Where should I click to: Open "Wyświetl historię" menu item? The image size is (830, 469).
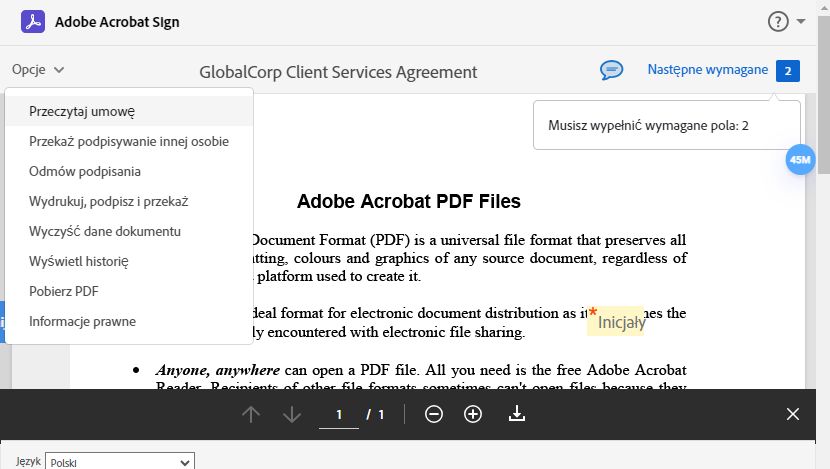click(x=79, y=261)
